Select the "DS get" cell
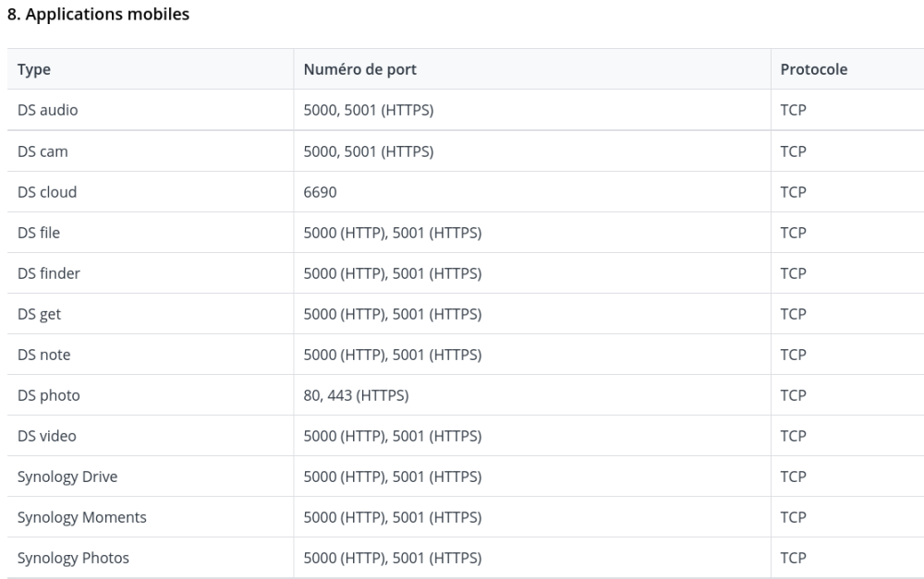Screen dimensions: 924x579 point(39,314)
